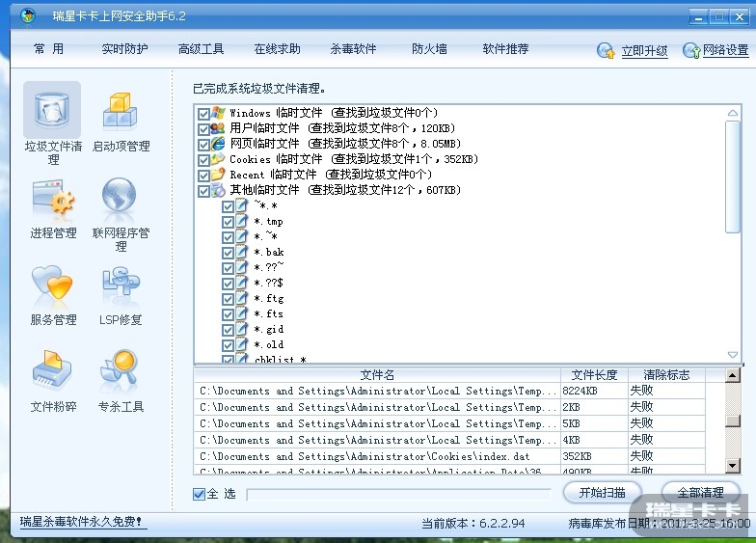Switch to the 软件推荐 tab
756x543 pixels.
point(505,48)
